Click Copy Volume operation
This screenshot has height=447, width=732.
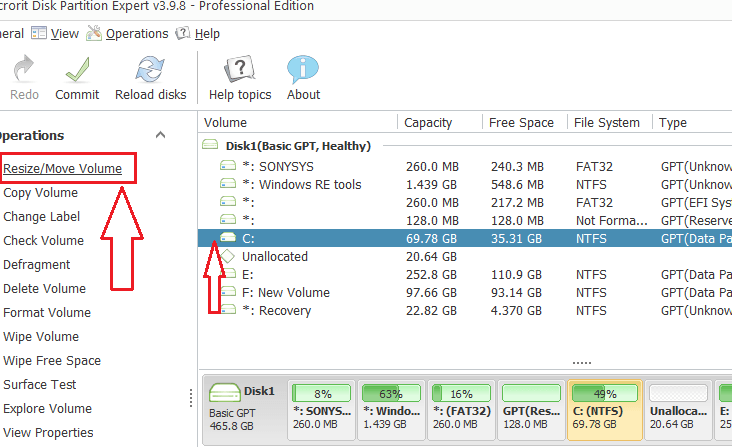[x=41, y=193]
